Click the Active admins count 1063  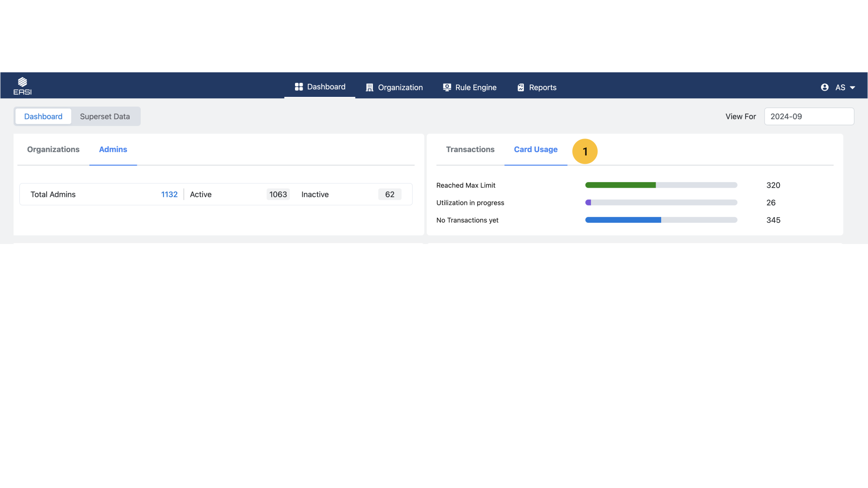tap(278, 194)
